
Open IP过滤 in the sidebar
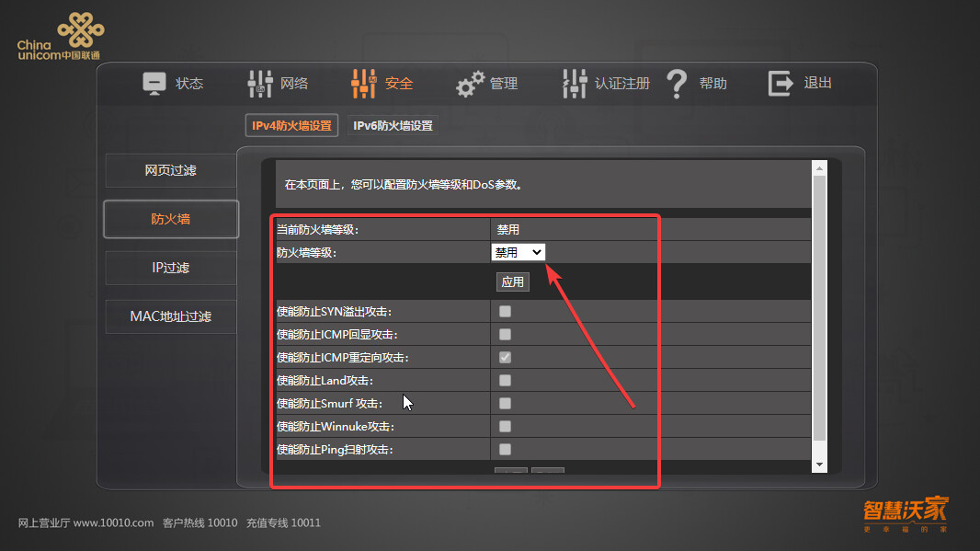pyautogui.click(x=171, y=268)
